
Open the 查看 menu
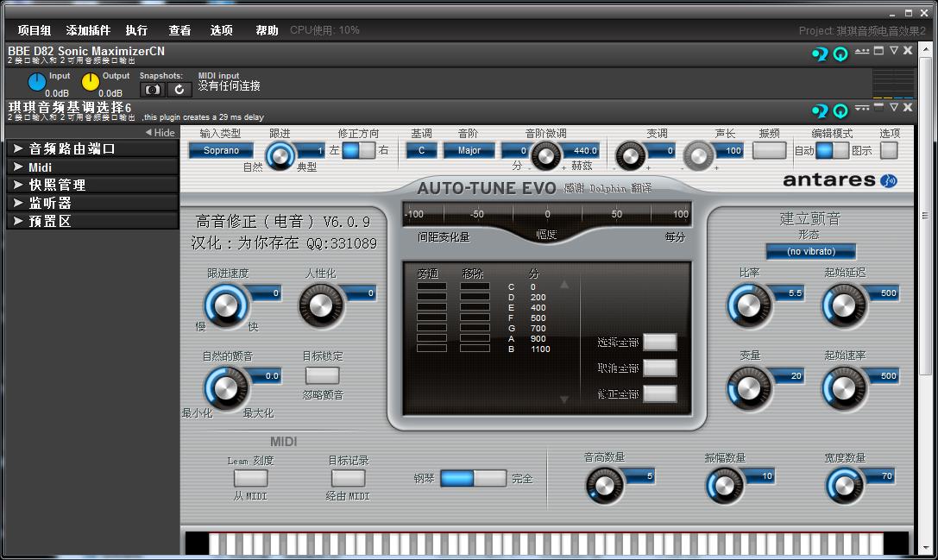click(x=179, y=30)
